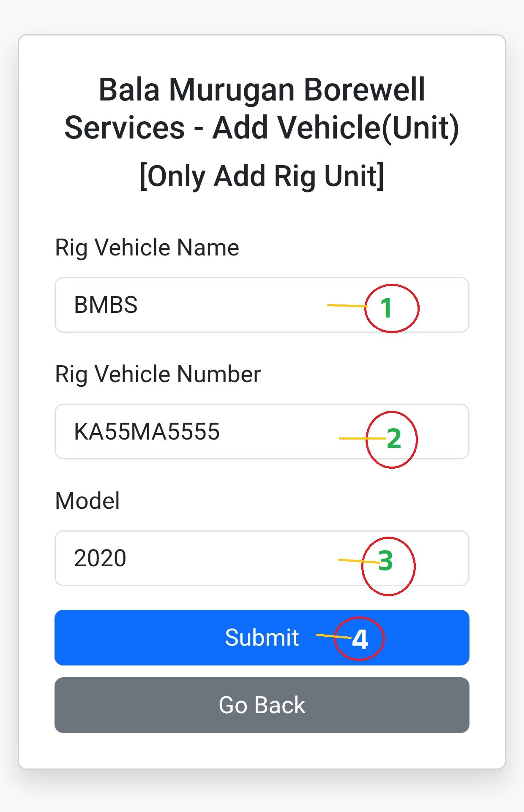Click the "Model" field label
The height and width of the screenshot is (812, 524).
[x=87, y=501]
